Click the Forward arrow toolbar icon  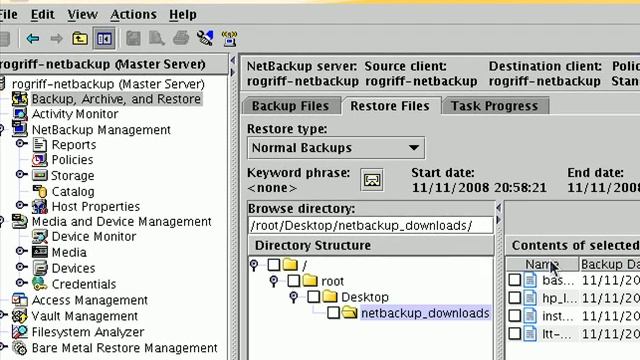pos(56,39)
